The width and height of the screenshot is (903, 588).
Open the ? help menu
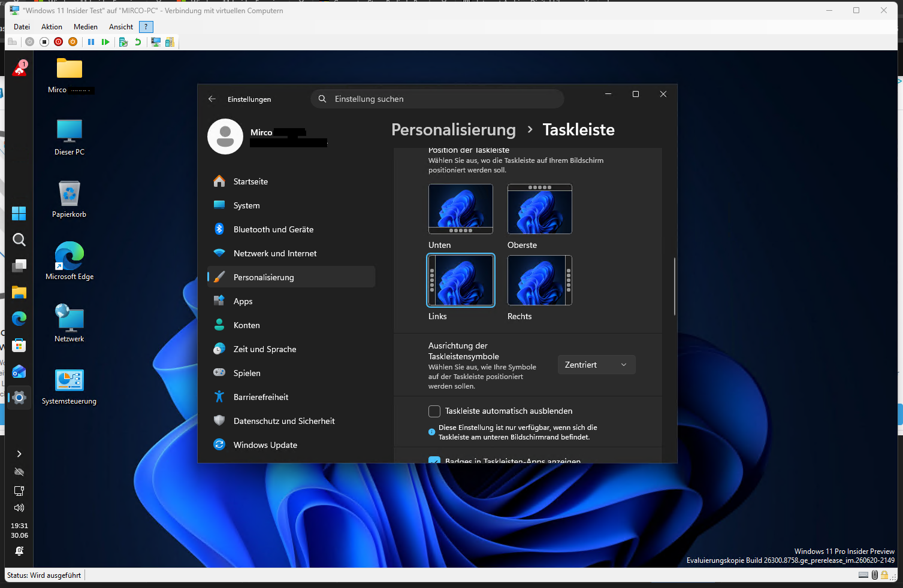(146, 27)
